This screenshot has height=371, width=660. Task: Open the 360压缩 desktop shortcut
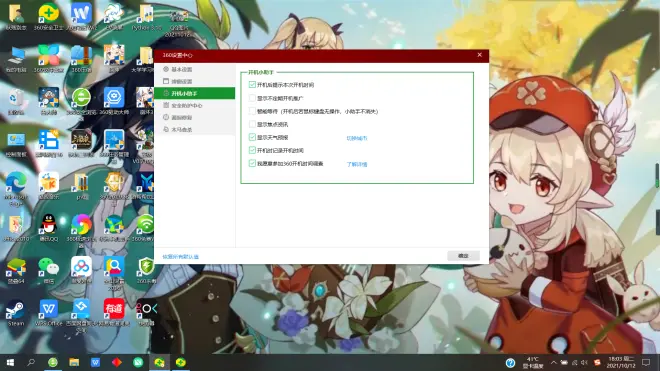tap(81, 58)
